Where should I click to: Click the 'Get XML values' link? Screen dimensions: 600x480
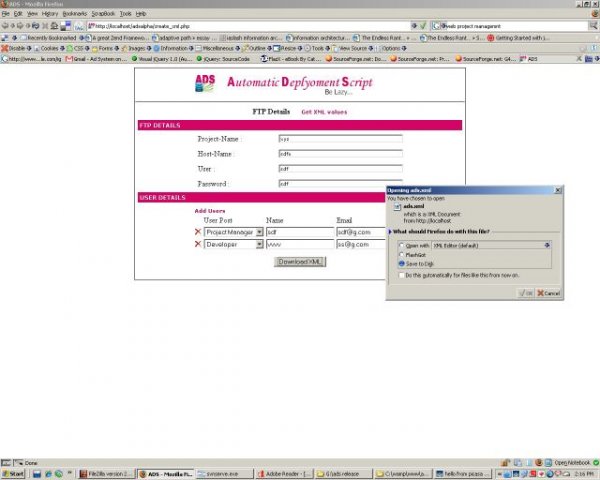324,112
